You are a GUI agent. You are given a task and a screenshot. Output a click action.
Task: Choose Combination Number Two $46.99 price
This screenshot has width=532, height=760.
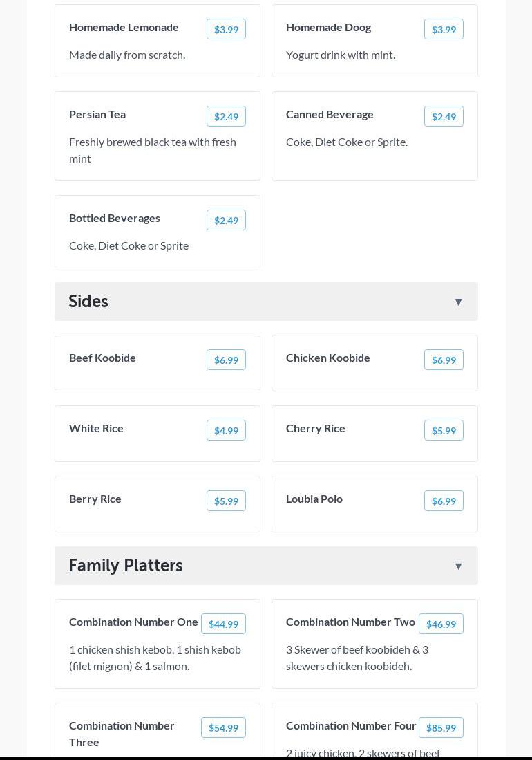441,624
